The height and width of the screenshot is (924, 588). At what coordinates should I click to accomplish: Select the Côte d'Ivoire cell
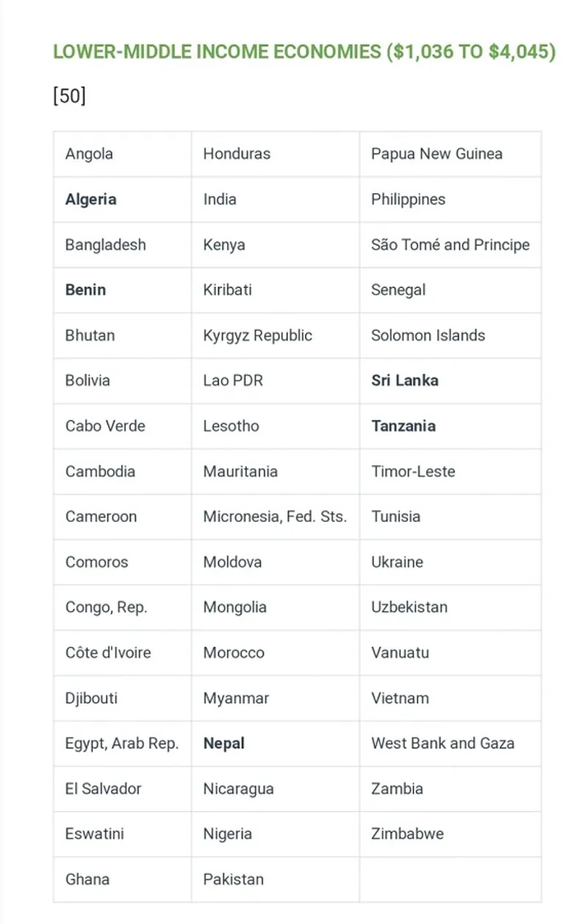click(x=108, y=653)
